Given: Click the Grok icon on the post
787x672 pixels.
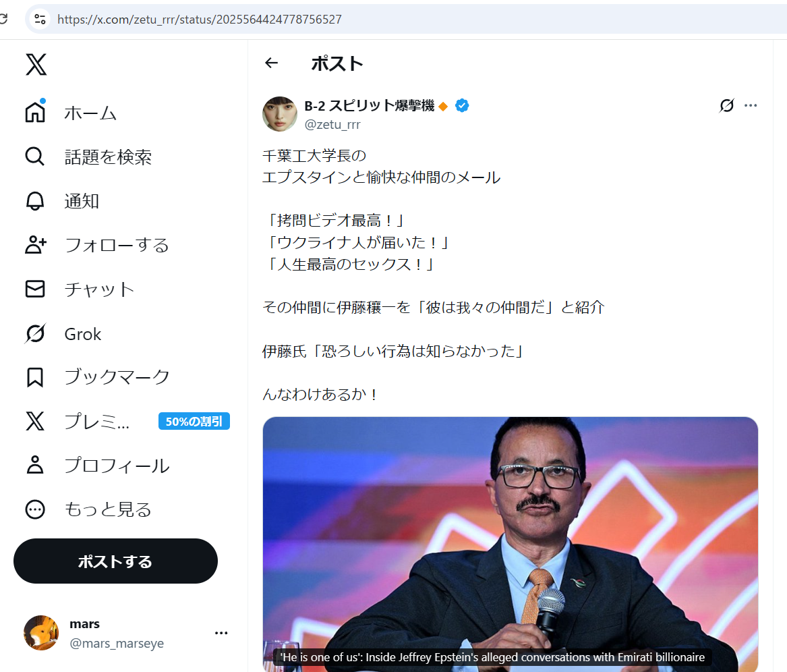Looking at the screenshot, I should coord(726,106).
